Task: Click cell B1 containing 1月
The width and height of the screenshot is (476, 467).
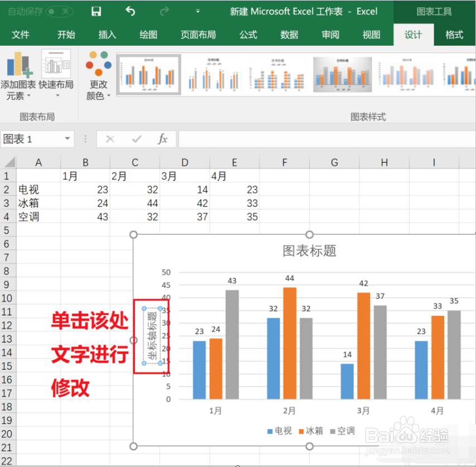Action: coord(85,176)
